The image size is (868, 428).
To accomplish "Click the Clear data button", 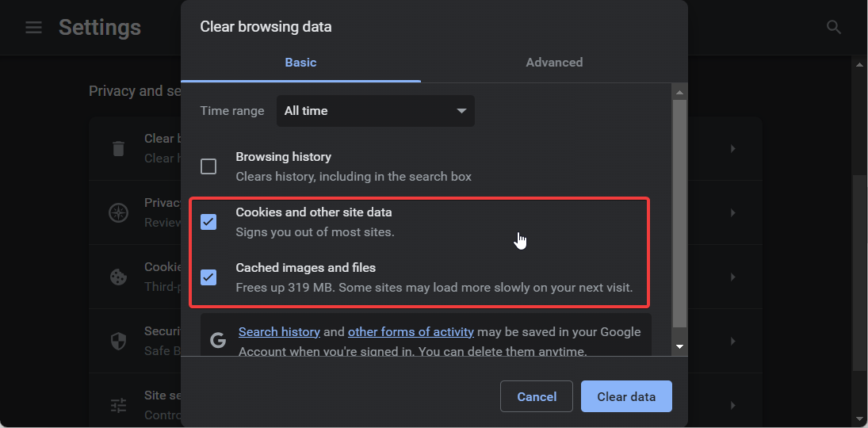I will (626, 396).
